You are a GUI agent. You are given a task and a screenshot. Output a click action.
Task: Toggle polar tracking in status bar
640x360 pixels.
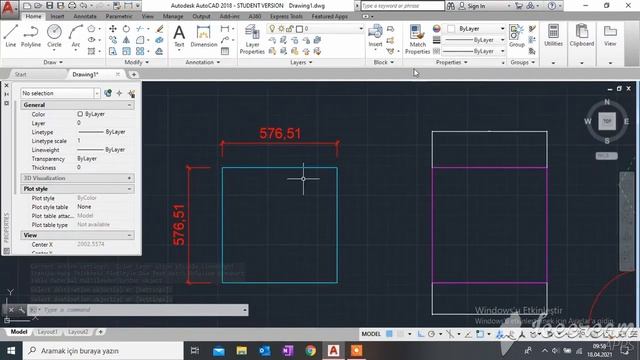(x=431, y=334)
